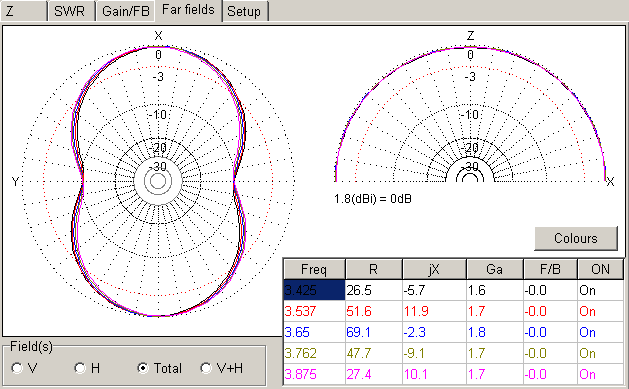Click R value 51.6
The width and height of the screenshot is (629, 389).
(373, 311)
